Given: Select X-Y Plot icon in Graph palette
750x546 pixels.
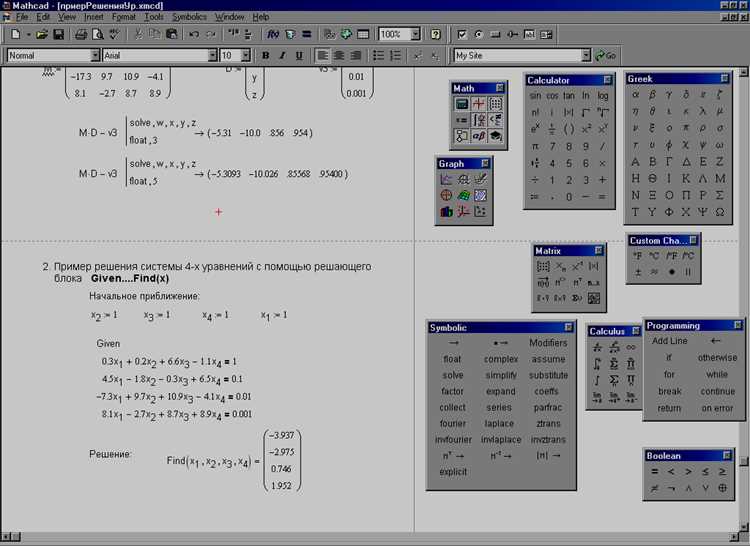Looking at the screenshot, I should (x=446, y=180).
